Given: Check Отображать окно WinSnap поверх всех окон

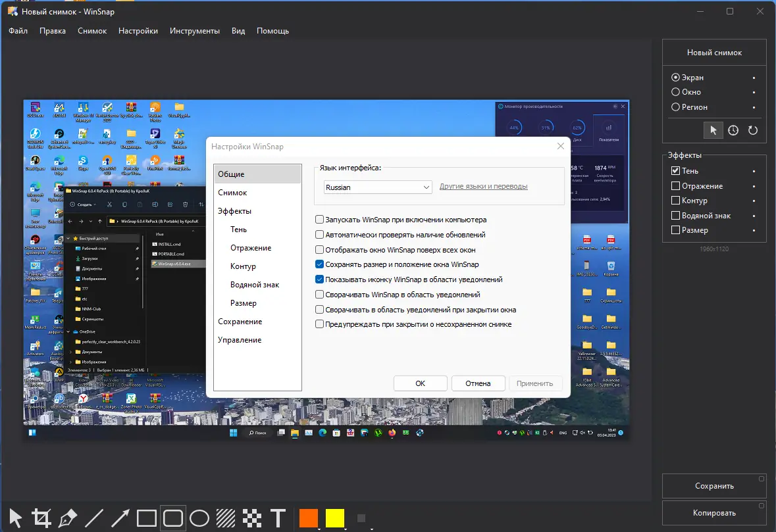Looking at the screenshot, I should pyautogui.click(x=320, y=250).
